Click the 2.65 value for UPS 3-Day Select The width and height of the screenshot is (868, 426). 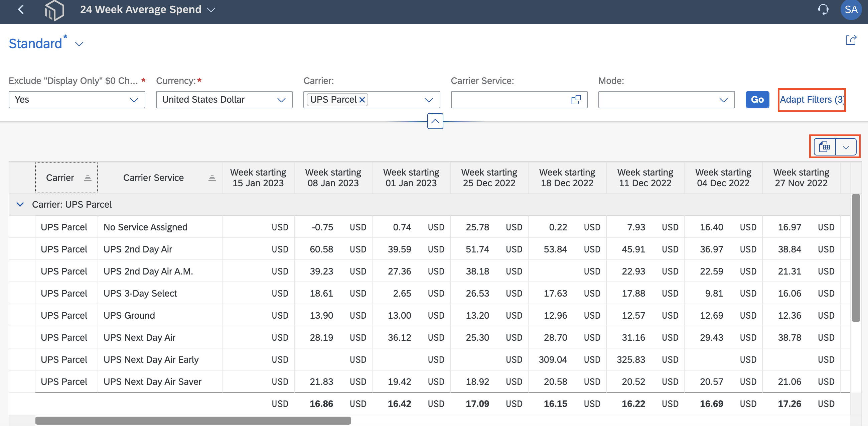pyautogui.click(x=402, y=294)
